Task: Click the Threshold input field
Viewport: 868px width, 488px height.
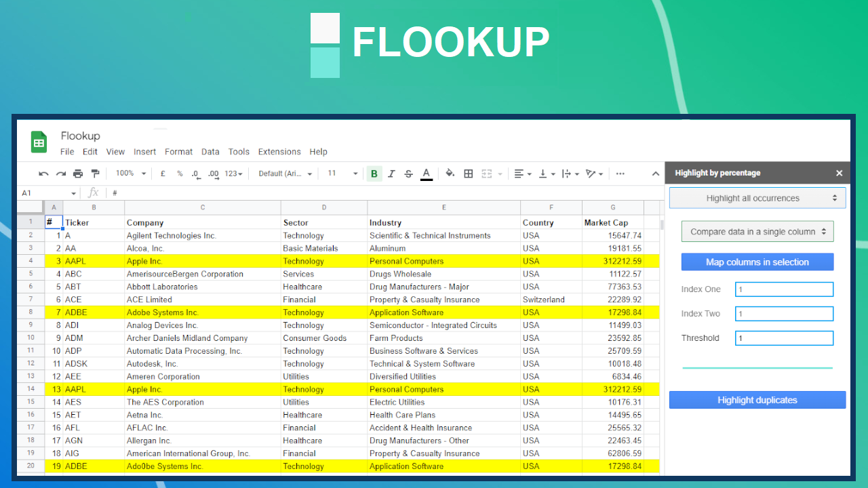Action: tap(784, 338)
